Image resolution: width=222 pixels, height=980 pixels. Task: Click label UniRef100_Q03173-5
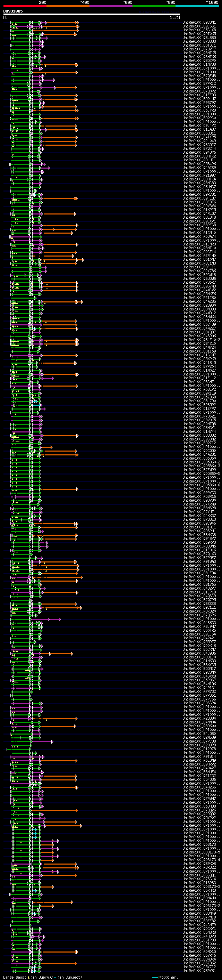[202, 852]
